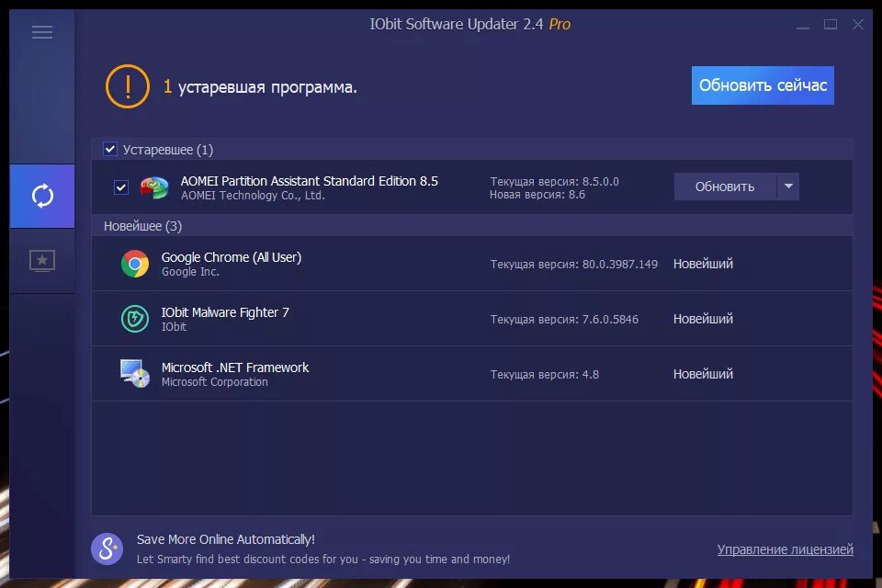Maximize the IObit Software Updater window

tap(831, 24)
